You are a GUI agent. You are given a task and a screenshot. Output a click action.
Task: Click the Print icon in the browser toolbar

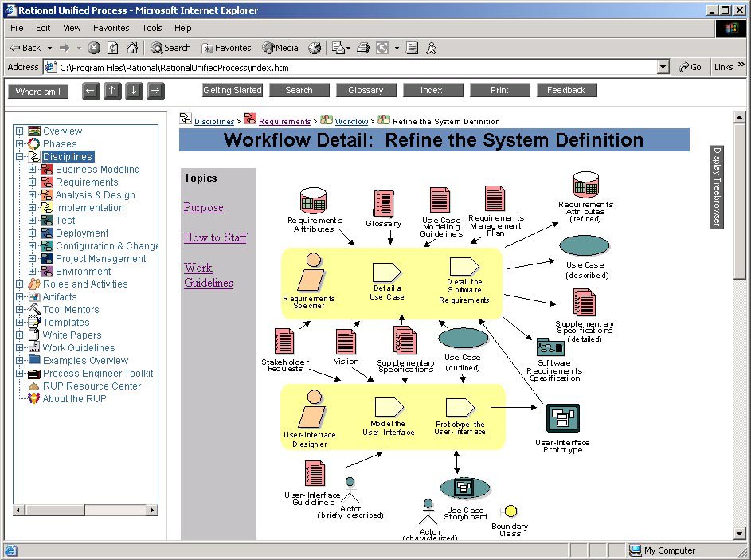point(362,47)
